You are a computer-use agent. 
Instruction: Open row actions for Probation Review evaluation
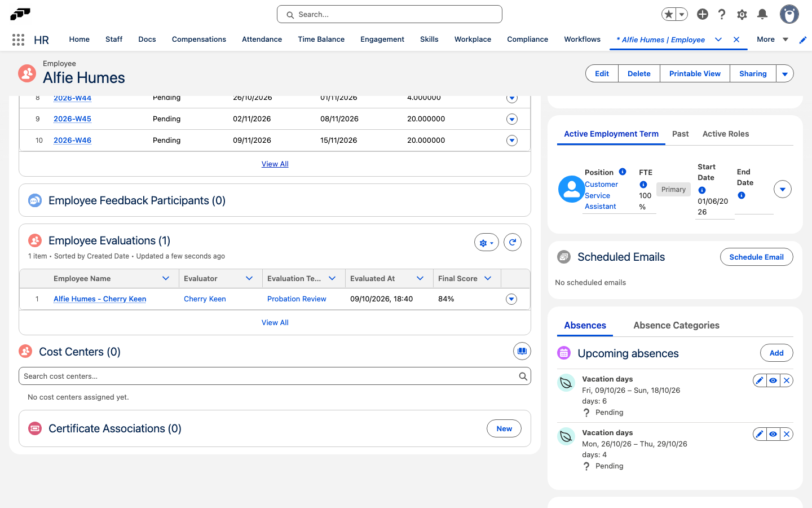511,299
